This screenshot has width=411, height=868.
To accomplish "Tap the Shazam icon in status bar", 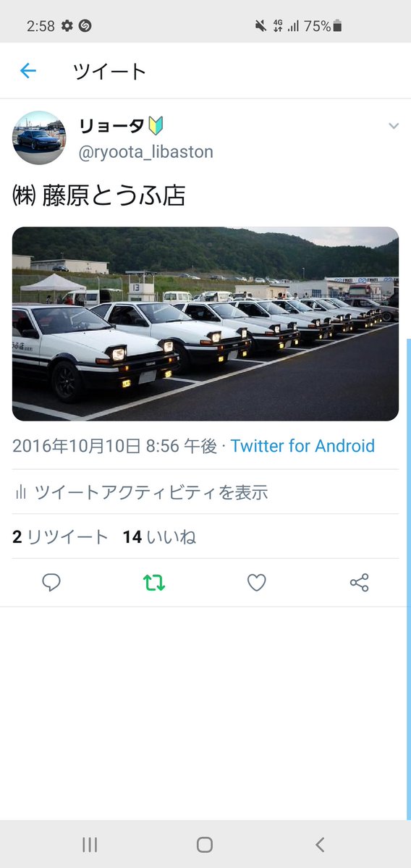I will pyautogui.click(x=85, y=25).
